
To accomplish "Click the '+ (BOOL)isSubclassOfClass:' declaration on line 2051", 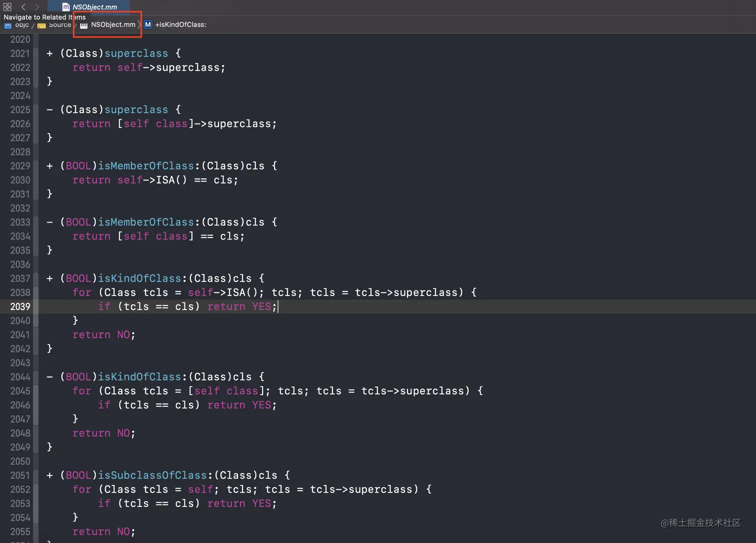I will click(x=168, y=475).
